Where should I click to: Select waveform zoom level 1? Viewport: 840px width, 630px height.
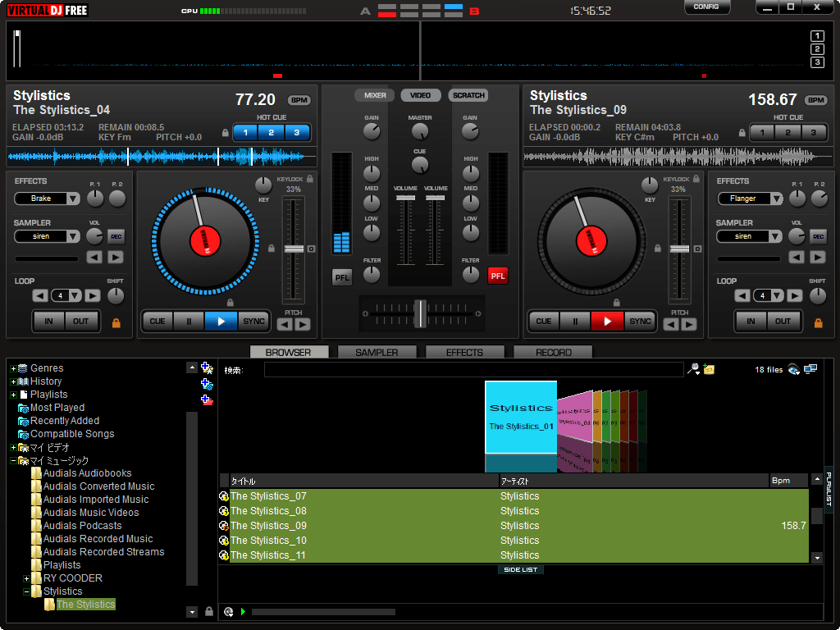tap(817, 36)
